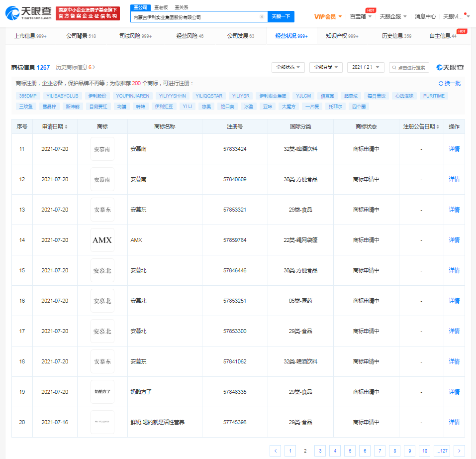Open the 奶酪方了 trademark thumbnail

(x=102, y=392)
